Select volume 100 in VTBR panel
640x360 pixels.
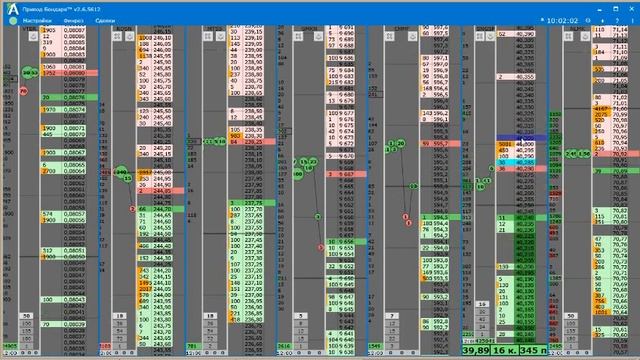point(27,324)
